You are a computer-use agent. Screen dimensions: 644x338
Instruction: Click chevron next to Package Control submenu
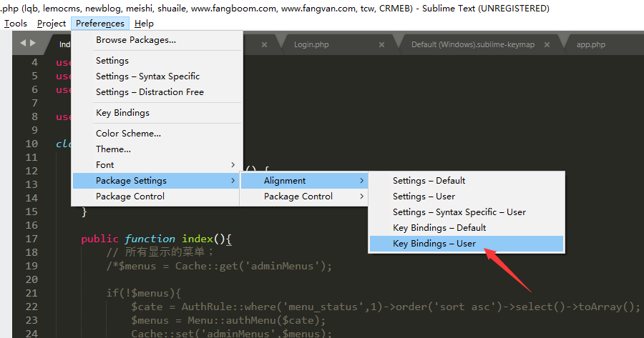361,197
